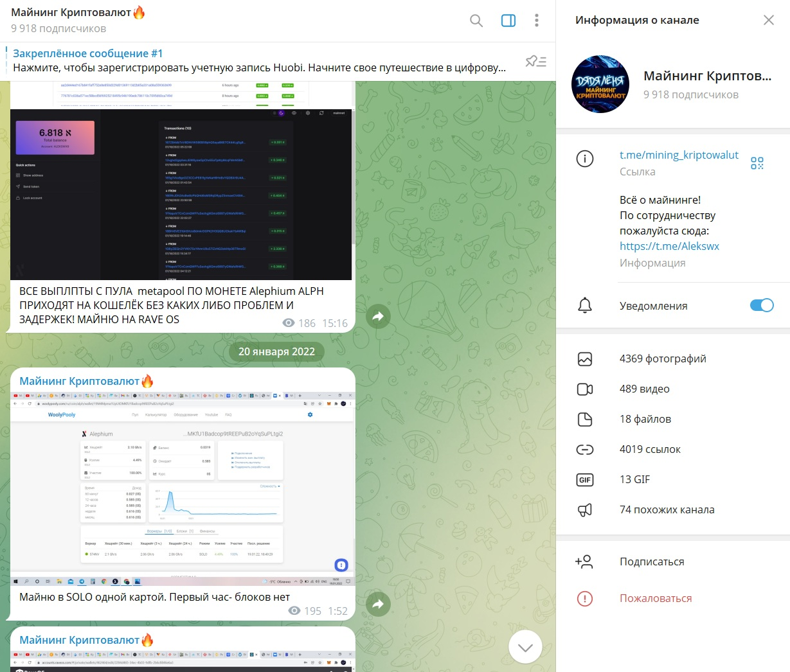Screen dimensions: 790x672
Task: Click the 1:52 message timestamp
Action: click(337, 611)
